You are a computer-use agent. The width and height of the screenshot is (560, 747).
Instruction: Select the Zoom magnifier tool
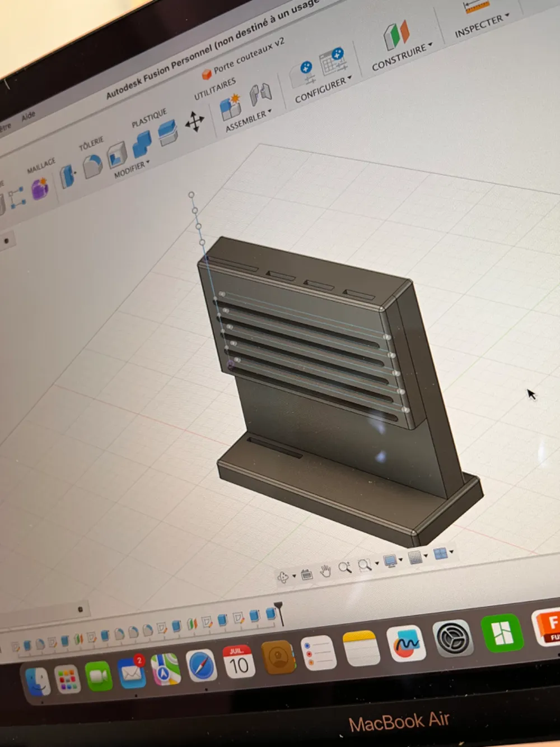[344, 568]
